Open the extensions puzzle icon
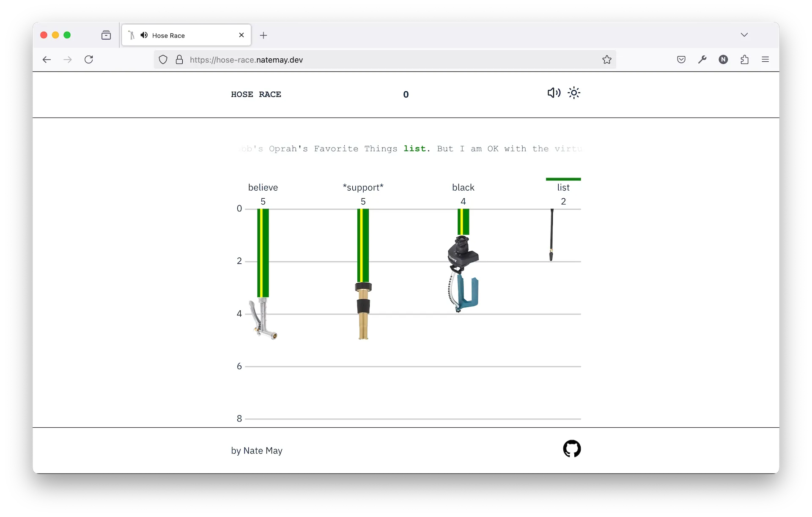 click(x=744, y=60)
